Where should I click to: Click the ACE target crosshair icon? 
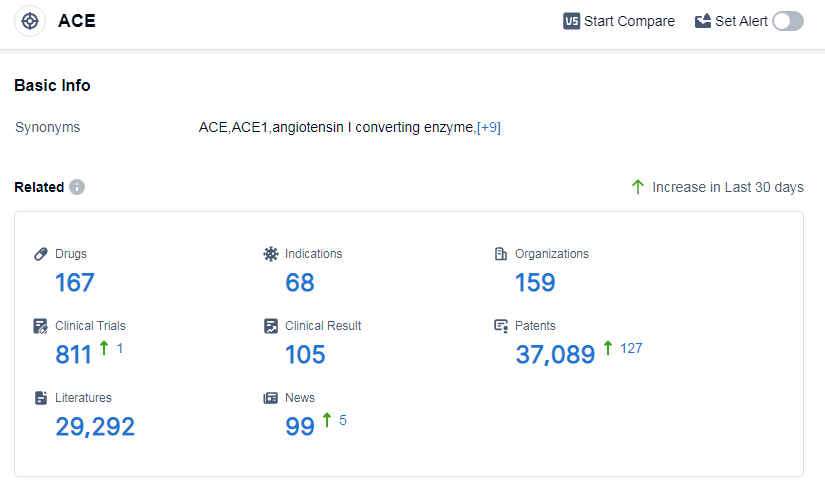[30, 21]
